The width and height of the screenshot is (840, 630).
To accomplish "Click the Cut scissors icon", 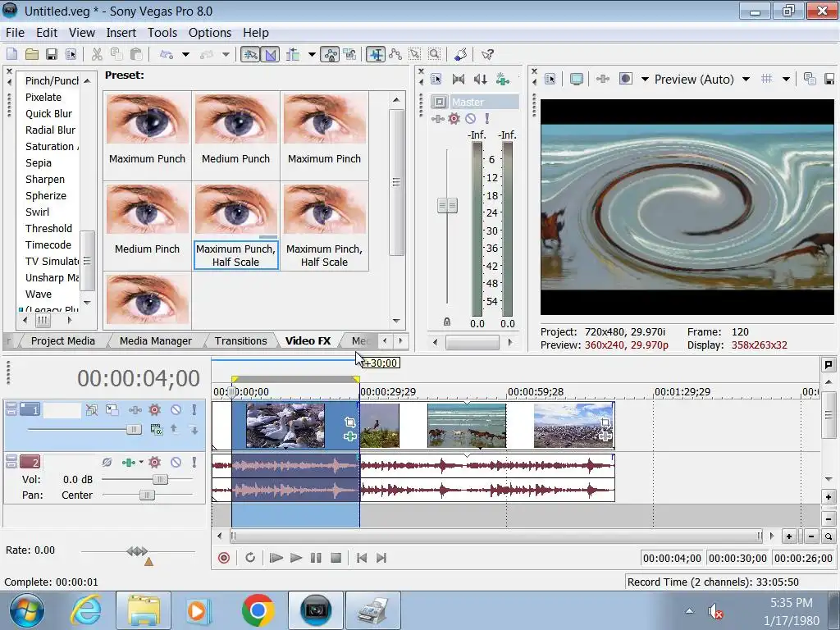I will click(x=97, y=54).
